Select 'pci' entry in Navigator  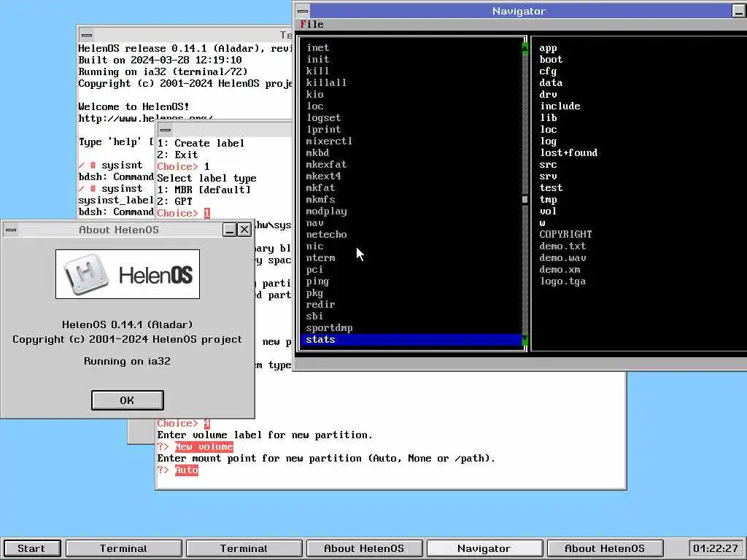pyautogui.click(x=315, y=269)
